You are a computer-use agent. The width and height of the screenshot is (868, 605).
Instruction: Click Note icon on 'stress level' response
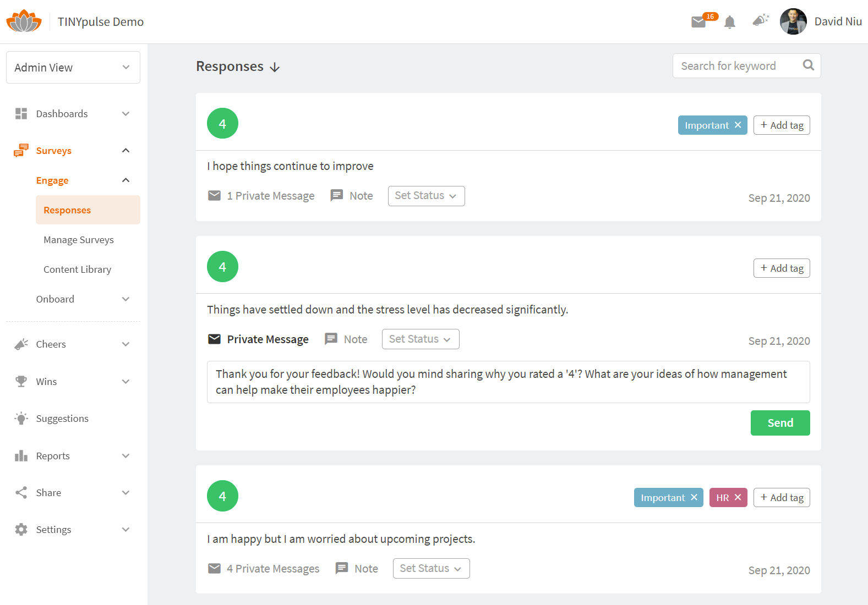tap(331, 339)
